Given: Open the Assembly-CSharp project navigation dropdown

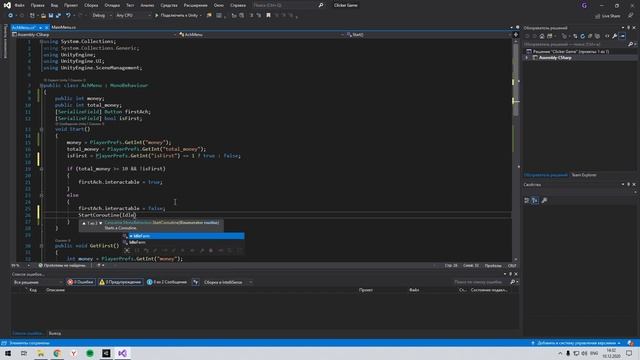Looking at the screenshot, I should coord(94,35).
